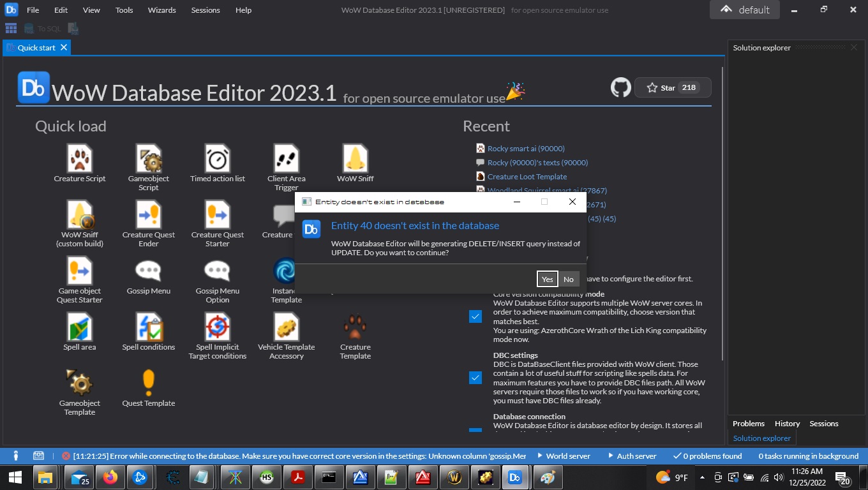Click No in the entity dialog
The width and height of the screenshot is (868, 490).
(x=569, y=279)
